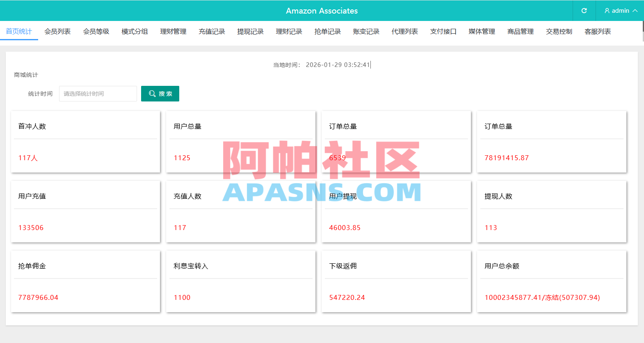Select the 代理列表 tab
644x343 pixels.
coord(404,32)
